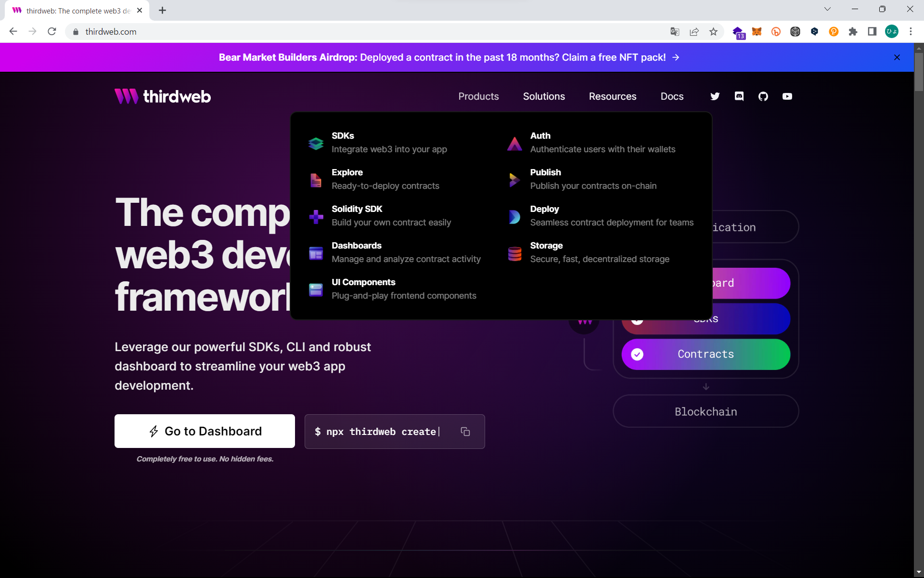This screenshot has height=578, width=924.
Task: Open thirdweb's Twitter icon link
Action: coord(715,96)
